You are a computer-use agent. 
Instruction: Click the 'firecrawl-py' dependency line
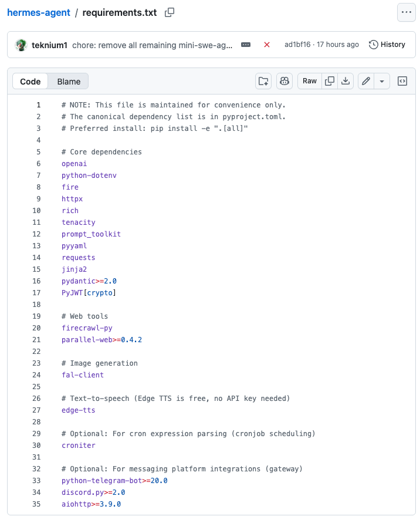(87, 328)
